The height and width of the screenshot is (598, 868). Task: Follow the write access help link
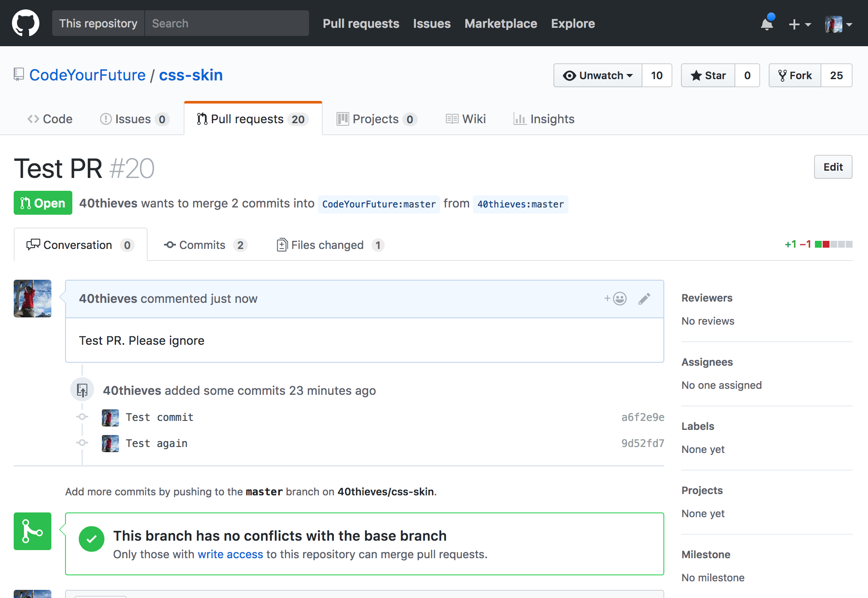[230, 554]
